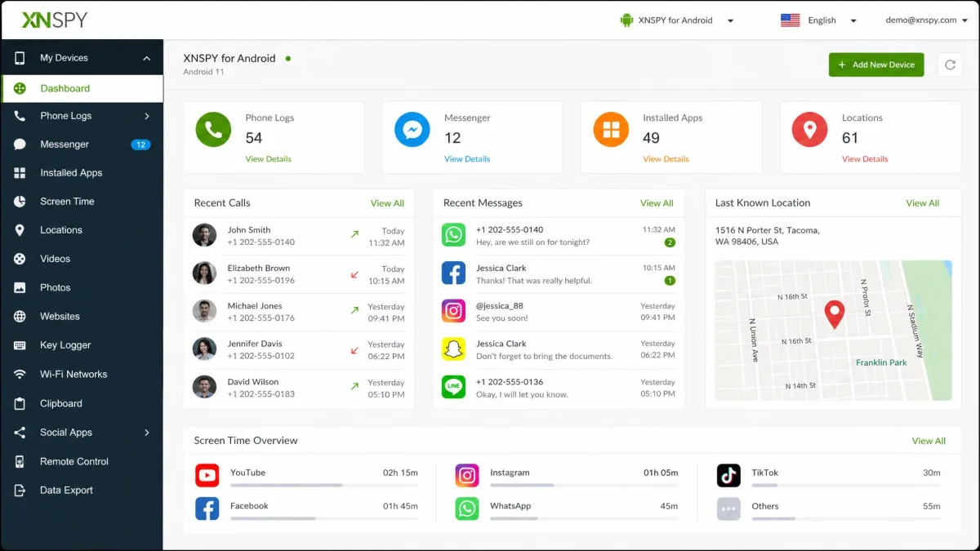Click the US flag icon
Image resolution: width=980 pixels, height=551 pixels.
coord(790,20)
